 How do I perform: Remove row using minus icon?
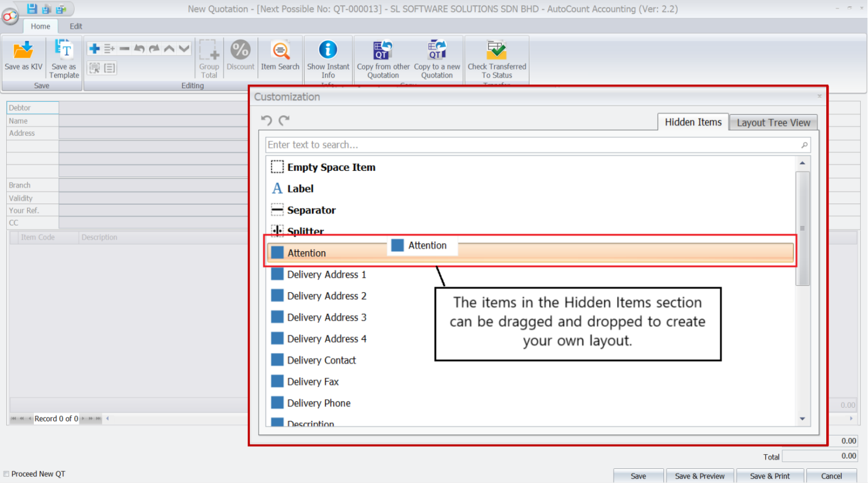click(124, 49)
